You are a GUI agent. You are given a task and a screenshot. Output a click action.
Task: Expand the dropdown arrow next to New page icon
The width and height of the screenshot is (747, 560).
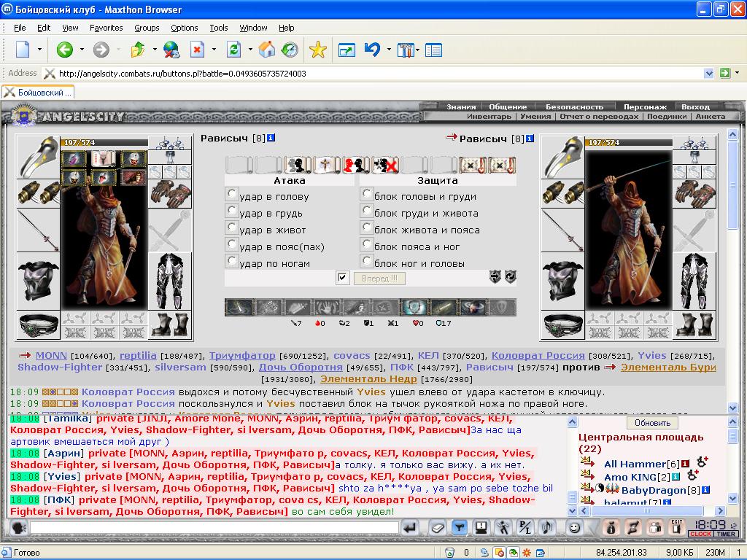click(39, 49)
